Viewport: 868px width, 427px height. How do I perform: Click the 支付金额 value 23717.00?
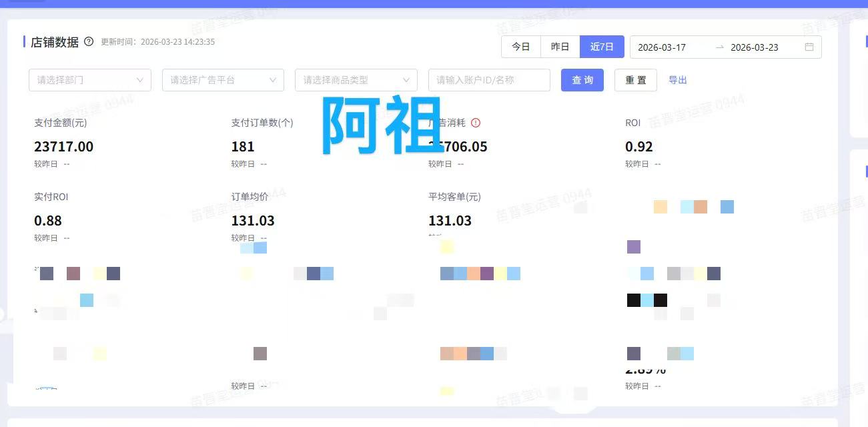point(63,147)
